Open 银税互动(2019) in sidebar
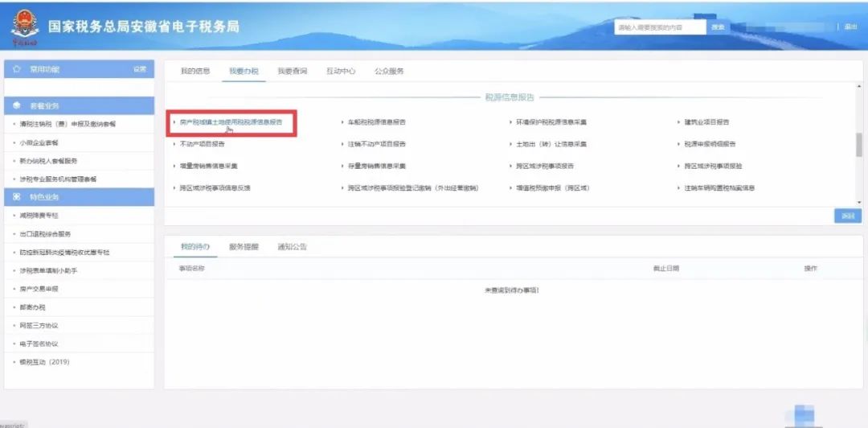The image size is (868, 428). coord(44,362)
